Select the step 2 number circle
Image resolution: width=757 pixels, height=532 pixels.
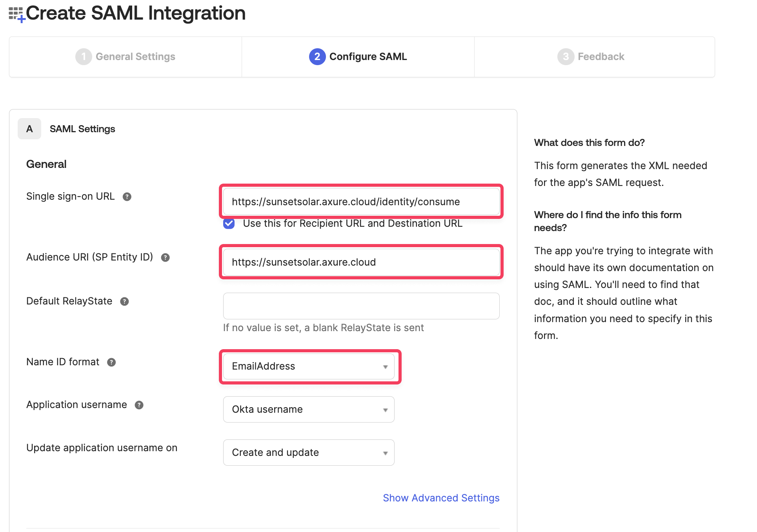tap(317, 57)
